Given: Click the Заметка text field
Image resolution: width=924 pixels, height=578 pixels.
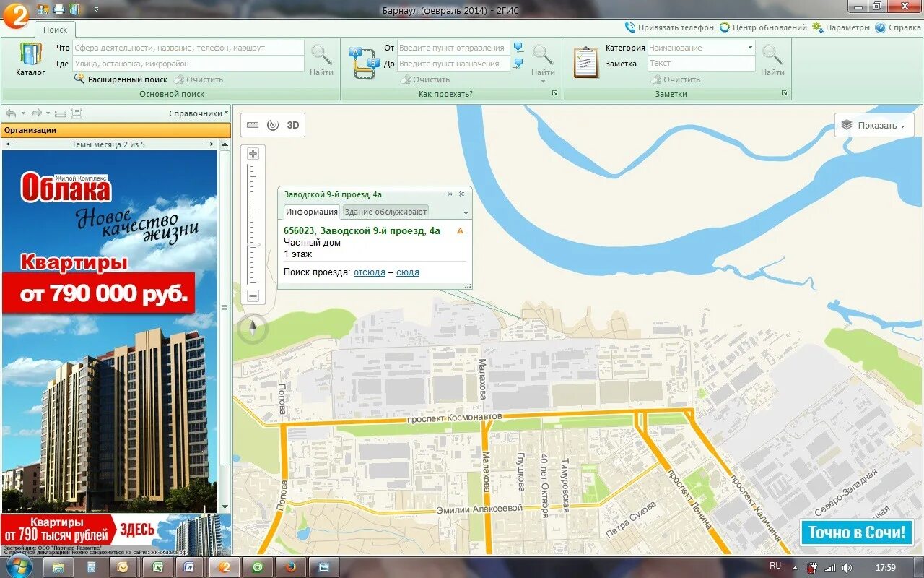Looking at the screenshot, I should (701, 64).
